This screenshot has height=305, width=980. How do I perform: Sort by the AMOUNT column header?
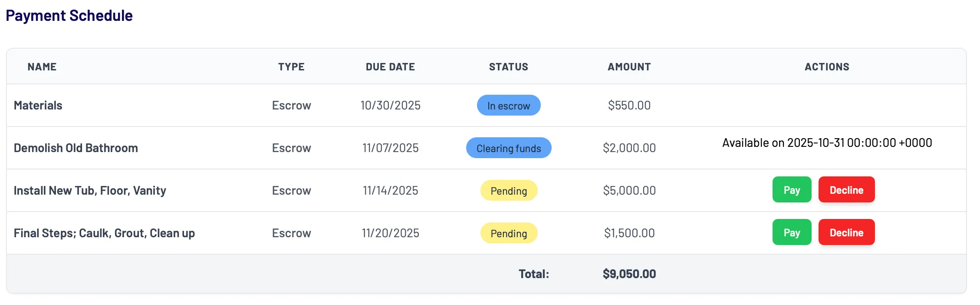(x=628, y=66)
